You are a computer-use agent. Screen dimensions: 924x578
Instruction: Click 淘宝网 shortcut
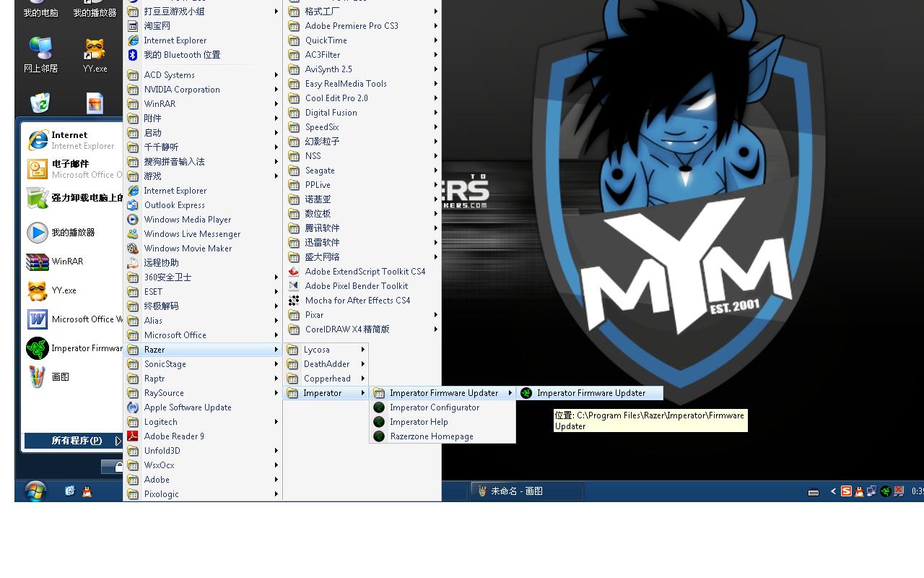[202, 26]
